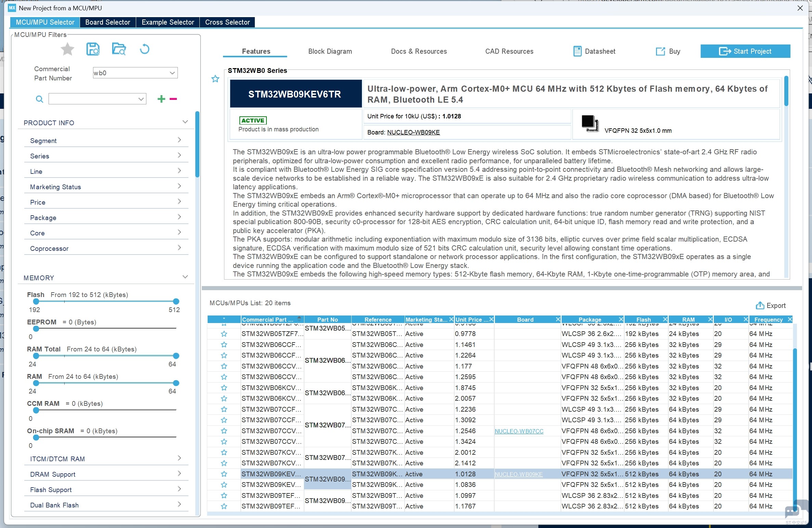Remove the Package column with its X
The width and height of the screenshot is (812, 528).
click(x=621, y=319)
